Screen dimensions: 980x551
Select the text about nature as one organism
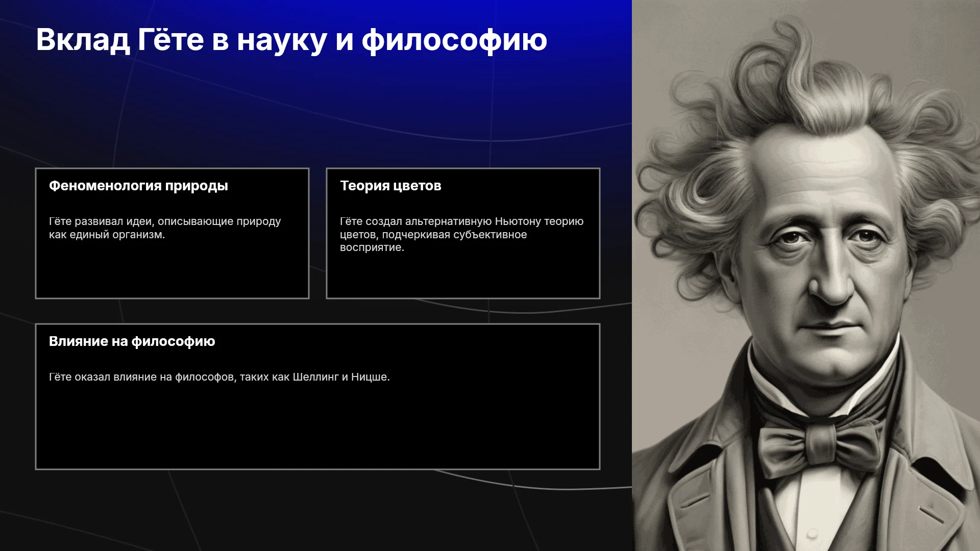coord(165,228)
